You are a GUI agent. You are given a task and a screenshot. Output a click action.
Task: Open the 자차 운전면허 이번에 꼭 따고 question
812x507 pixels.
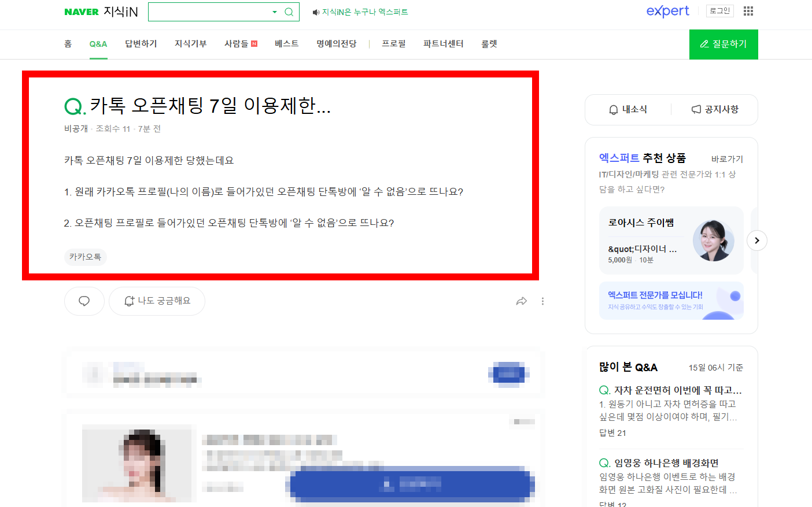coord(678,390)
